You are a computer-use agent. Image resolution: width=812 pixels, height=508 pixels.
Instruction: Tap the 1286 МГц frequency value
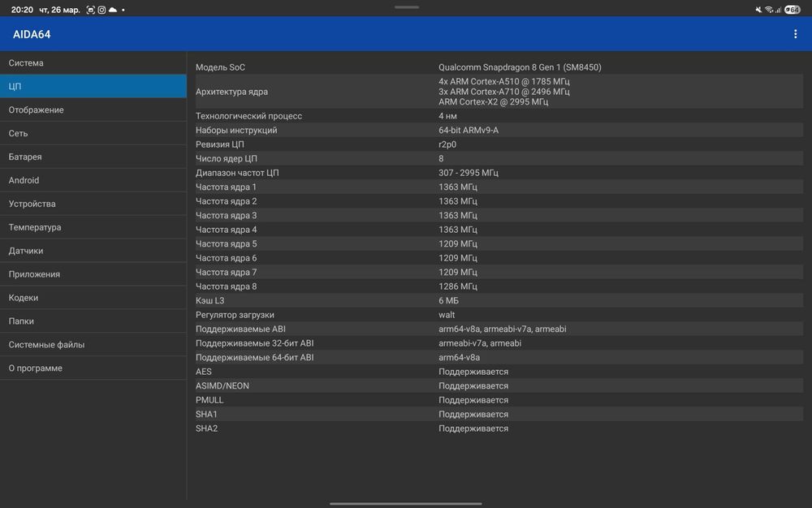458,286
